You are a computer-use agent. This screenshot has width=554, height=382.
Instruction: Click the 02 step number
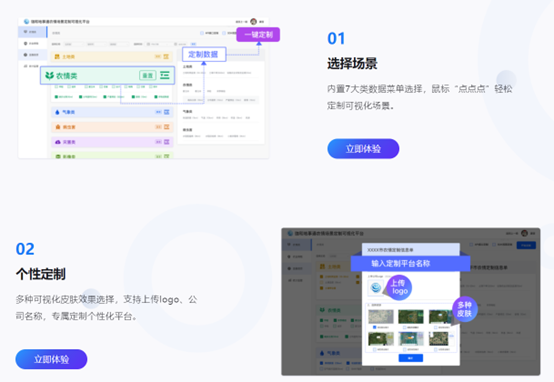coord(25,249)
